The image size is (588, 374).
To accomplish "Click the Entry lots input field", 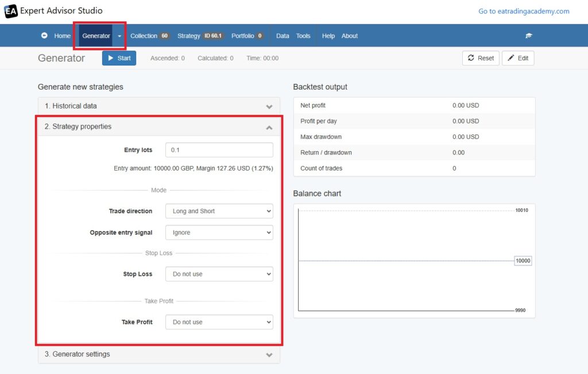I will coord(219,150).
